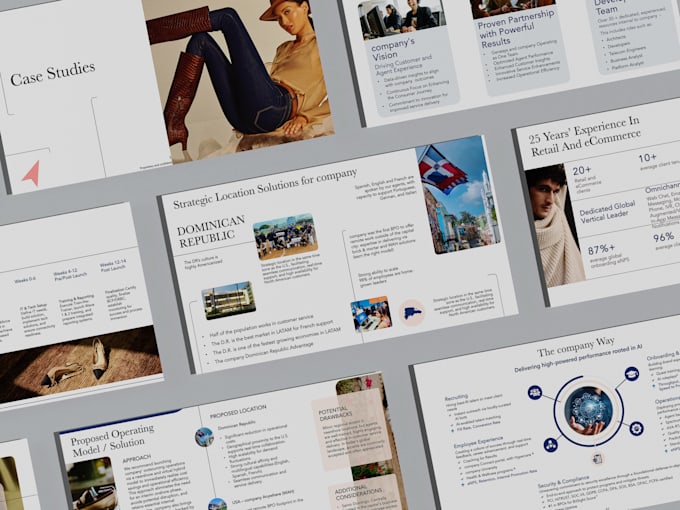The image size is (680, 510).
Task: Click the team group photo next to DOMINICAN REPUBLIC
Action: tap(285, 236)
